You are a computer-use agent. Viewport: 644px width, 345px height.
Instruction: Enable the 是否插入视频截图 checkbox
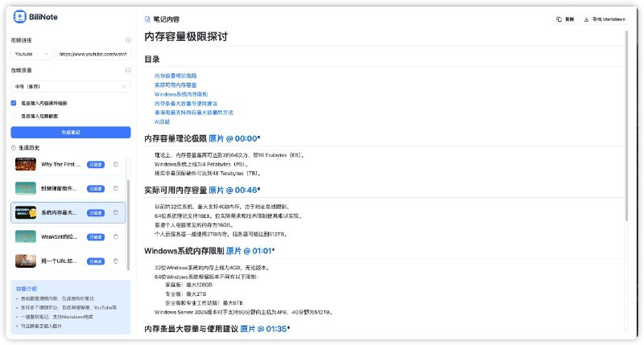coord(14,116)
